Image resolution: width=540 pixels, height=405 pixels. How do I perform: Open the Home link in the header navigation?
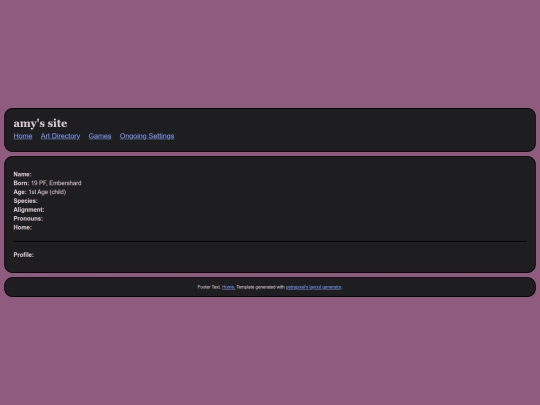click(x=23, y=136)
